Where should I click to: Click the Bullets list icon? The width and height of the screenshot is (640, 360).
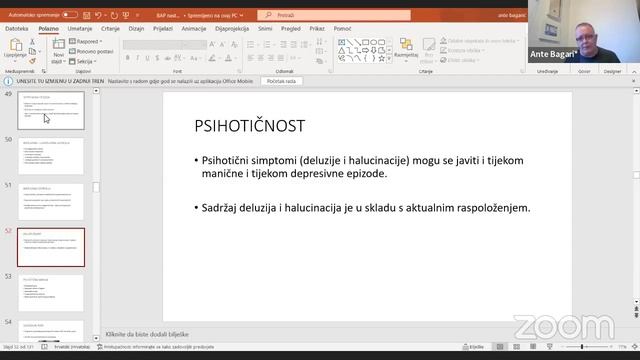click(x=250, y=44)
